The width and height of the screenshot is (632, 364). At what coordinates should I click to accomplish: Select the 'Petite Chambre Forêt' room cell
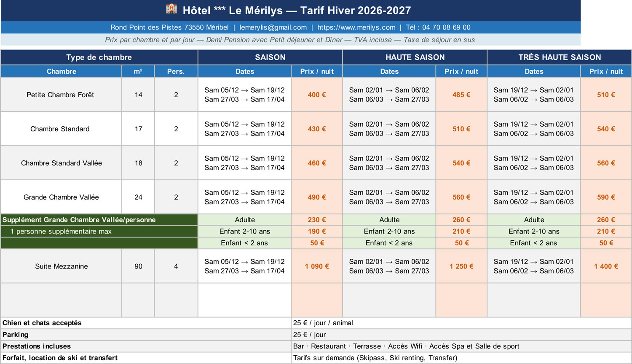[x=61, y=95]
